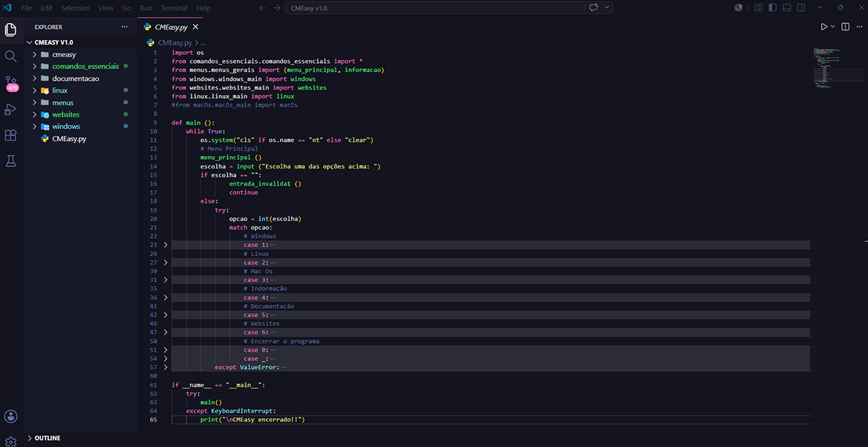Open the Extensions view
The image size is (868, 447).
[10, 135]
